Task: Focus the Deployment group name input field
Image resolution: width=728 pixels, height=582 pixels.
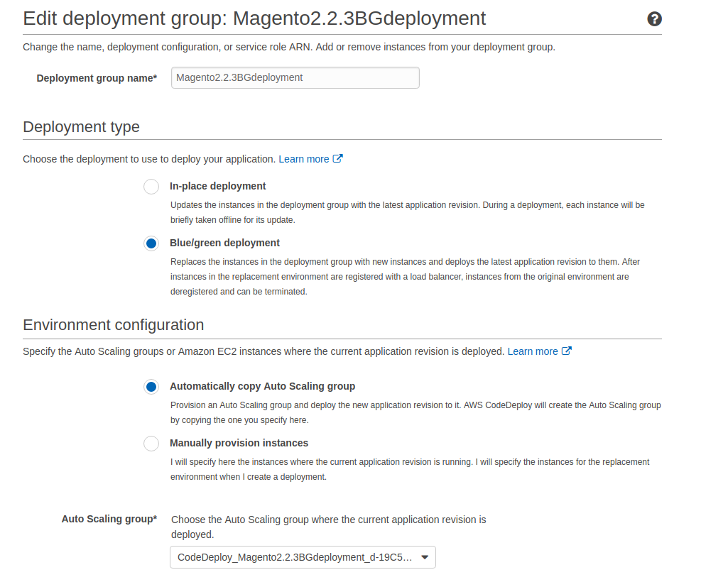Action: (295, 77)
